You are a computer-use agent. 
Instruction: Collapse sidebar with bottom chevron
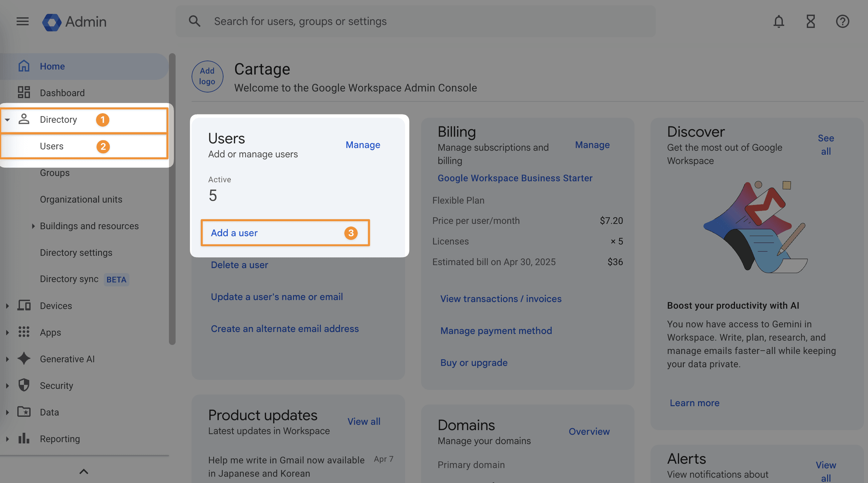(84, 471)
